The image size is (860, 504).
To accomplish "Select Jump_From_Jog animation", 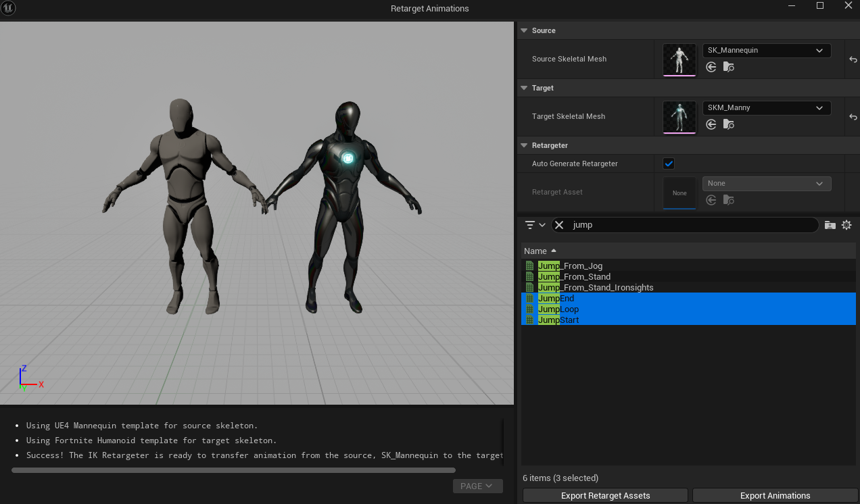I will [688, 266].
